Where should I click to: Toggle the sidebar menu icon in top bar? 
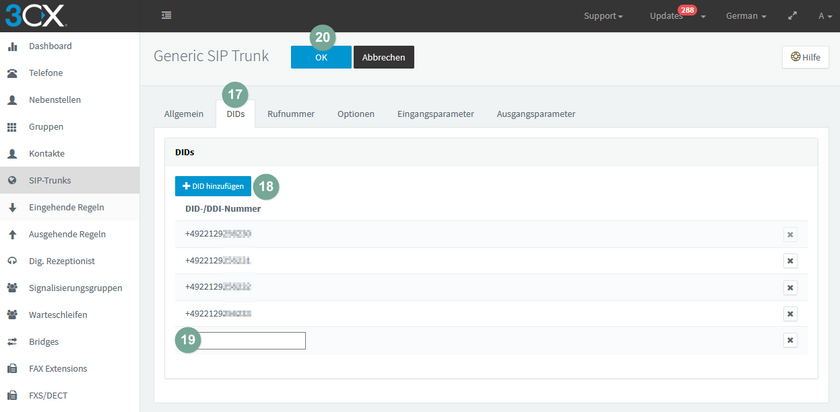[x=166, y=16]
